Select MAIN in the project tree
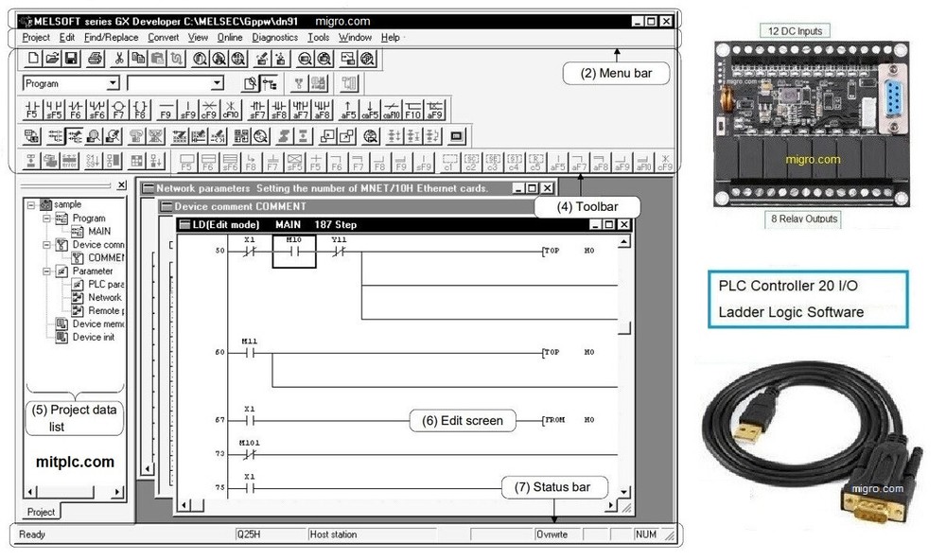Viewport: 946px width, 560px height. [98, 231]
